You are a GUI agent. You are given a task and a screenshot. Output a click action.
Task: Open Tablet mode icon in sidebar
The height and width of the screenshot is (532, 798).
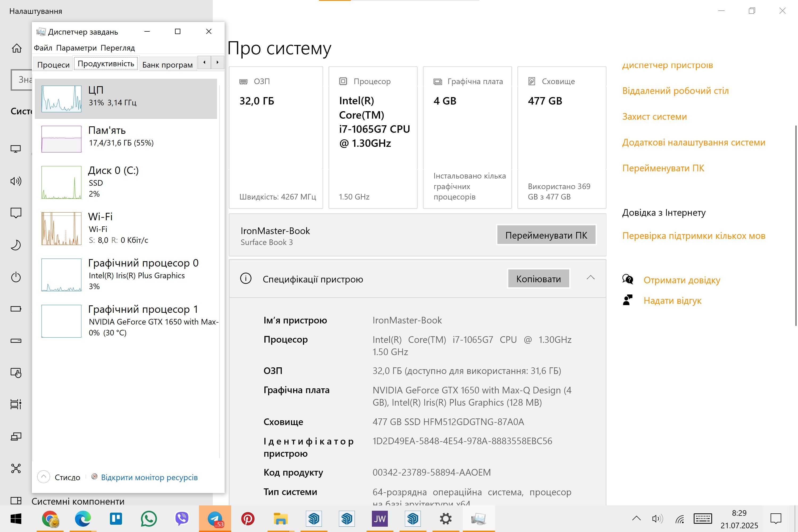(16, 373)
